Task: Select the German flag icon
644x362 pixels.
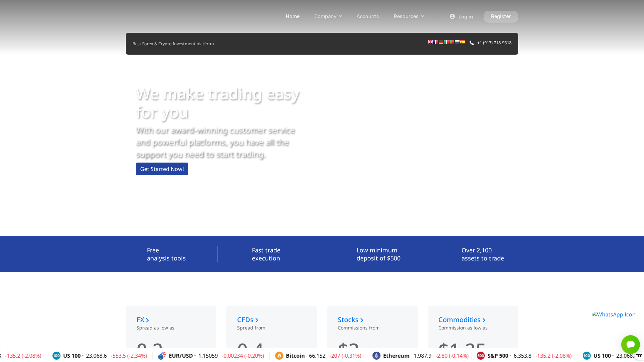Action: point(441,42)
